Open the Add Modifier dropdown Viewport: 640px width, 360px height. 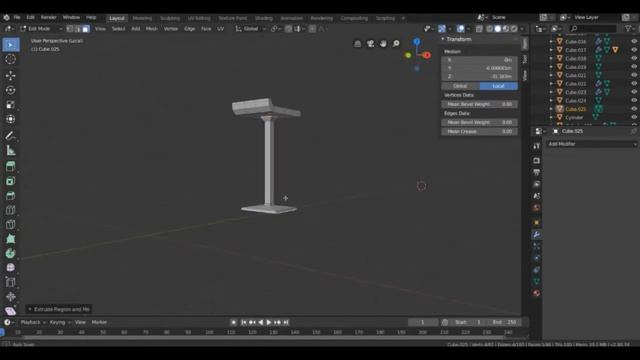pos(591,144)
